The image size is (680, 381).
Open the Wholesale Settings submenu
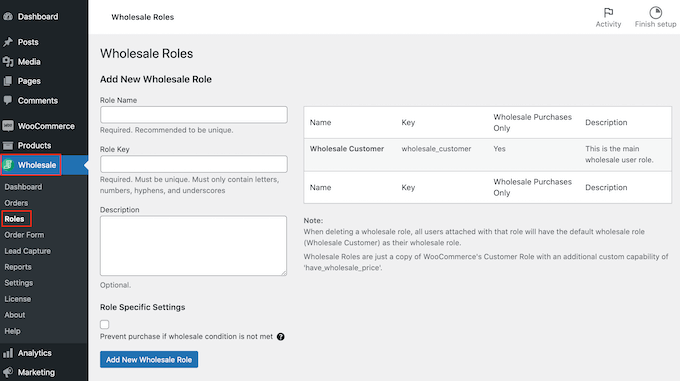[19, 283]
